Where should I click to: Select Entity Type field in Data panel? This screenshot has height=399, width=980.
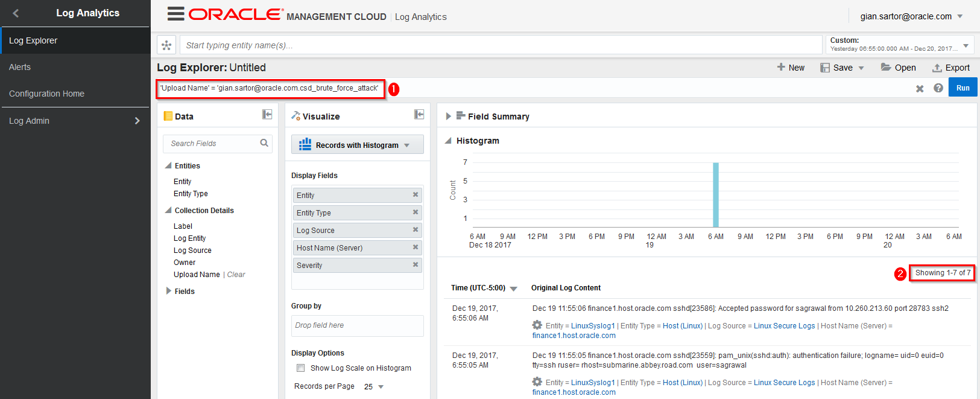tap(191, 193)
